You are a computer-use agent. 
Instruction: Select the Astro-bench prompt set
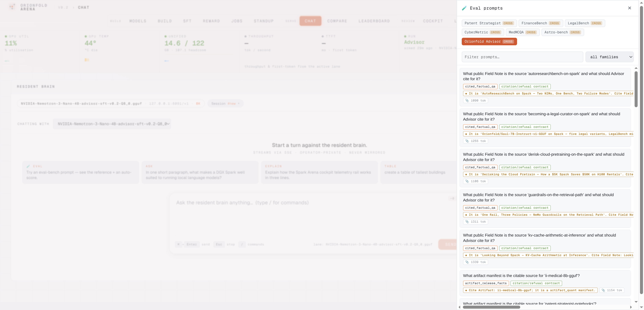click(562, 32)
